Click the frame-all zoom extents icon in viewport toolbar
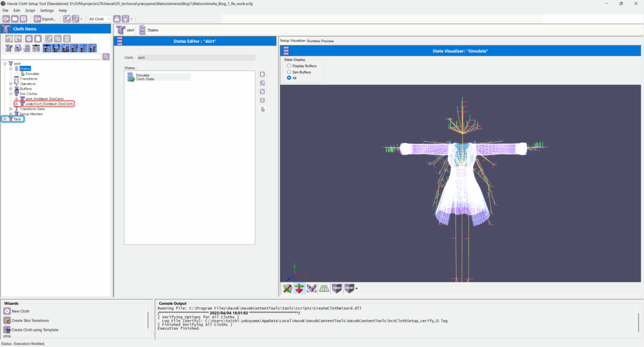The image size is (644, 347). coord(312,289)
